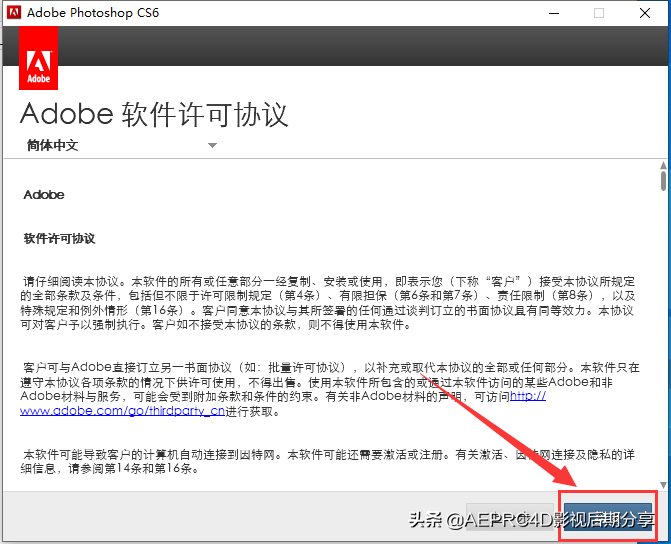Click the bold "Adobe" text above the agreement

click(x=44, y=195)
